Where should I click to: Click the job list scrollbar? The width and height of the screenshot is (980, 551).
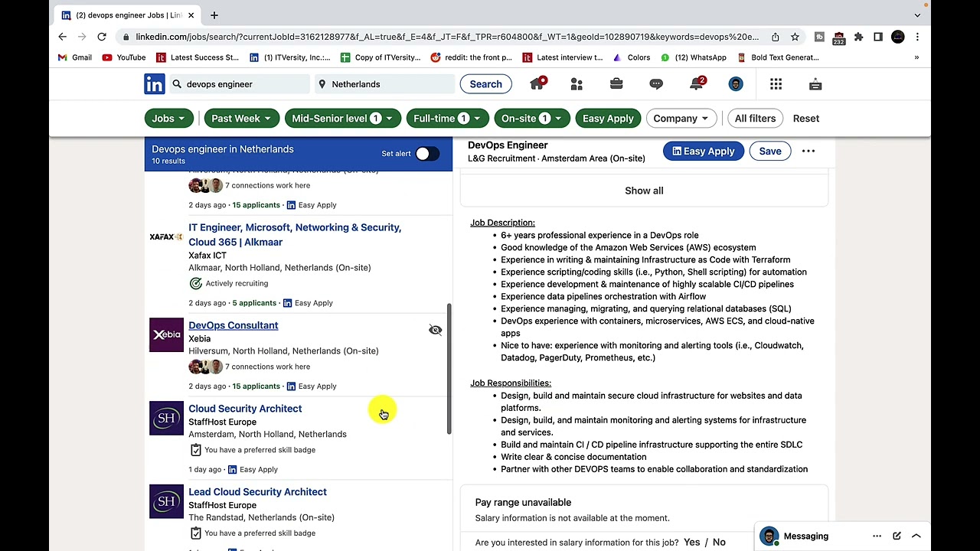coord(449,367)
